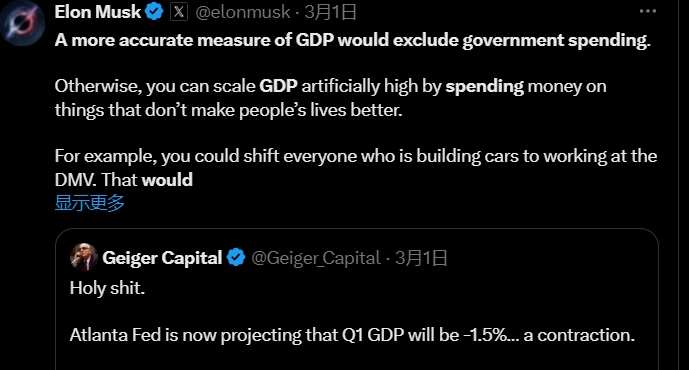Click Geiger Capital's profile avatar

click(83, 257)
